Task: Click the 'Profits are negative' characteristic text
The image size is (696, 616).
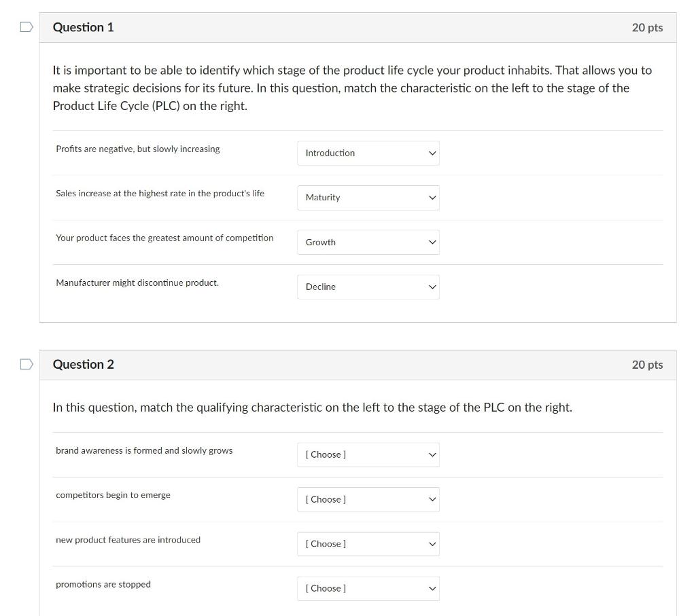Action: [x=137, y=149]
